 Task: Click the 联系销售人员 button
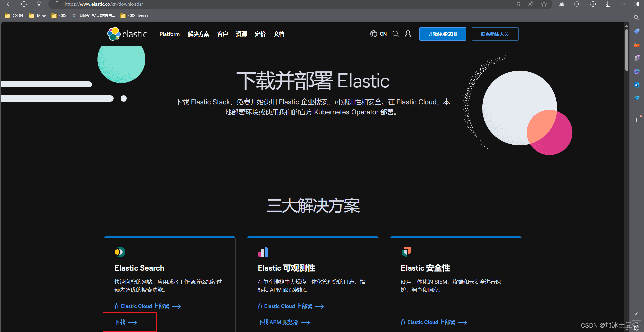[495, 34]
